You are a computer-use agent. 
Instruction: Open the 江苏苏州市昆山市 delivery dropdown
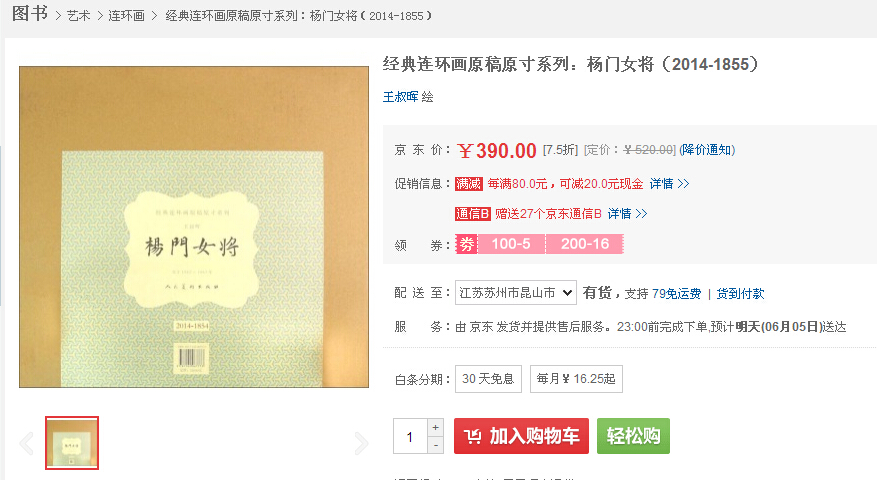[x=516, y=293]
